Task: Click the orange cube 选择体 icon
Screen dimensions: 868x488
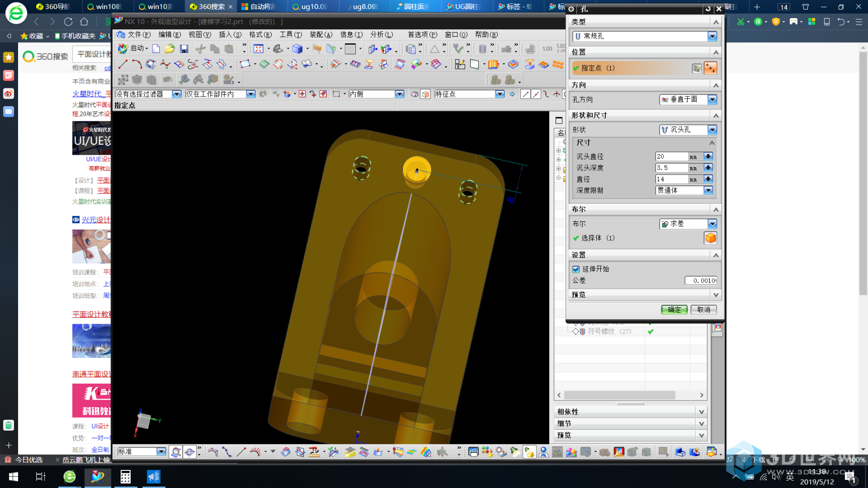Action: (x=710, y=238)
